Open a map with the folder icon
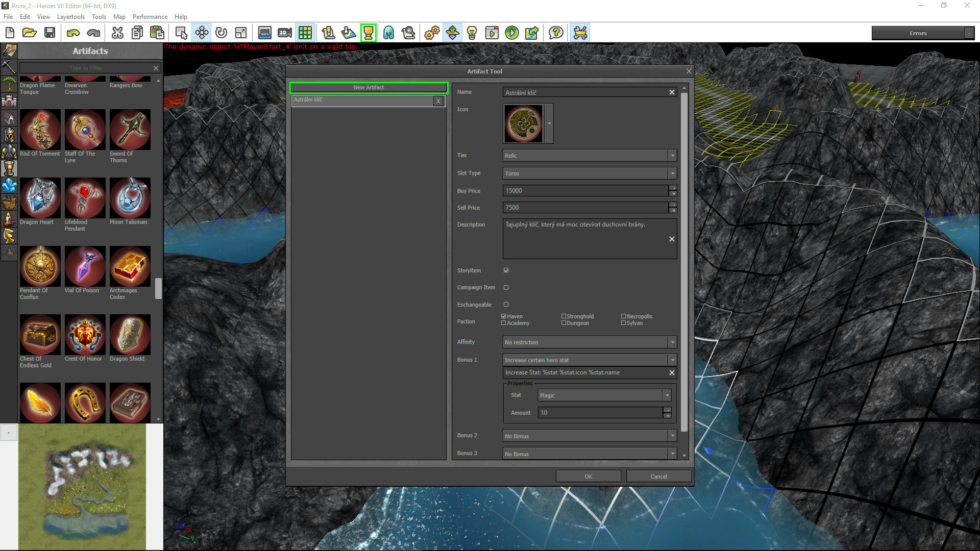The width and height of the screenshot is (980, 551). point(30,33)
